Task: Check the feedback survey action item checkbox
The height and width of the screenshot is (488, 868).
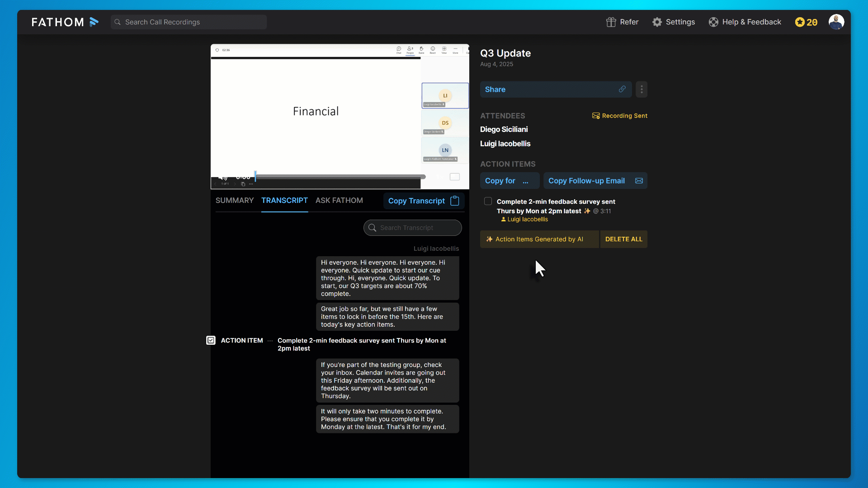Action: point(488,202)
